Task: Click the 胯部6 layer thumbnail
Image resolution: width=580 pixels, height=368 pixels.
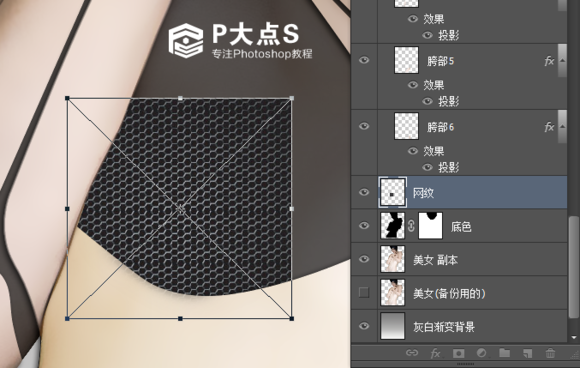Action: 407,126
